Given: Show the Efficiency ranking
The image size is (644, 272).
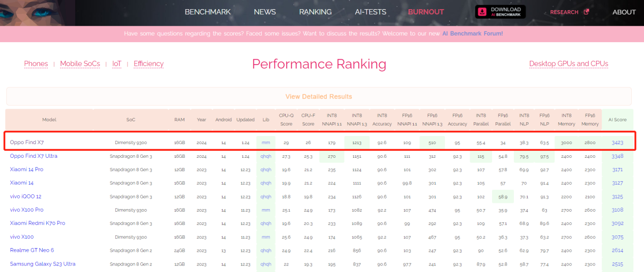Looking at the screenshot, I should pyautogui.click(x=148, y=64).
